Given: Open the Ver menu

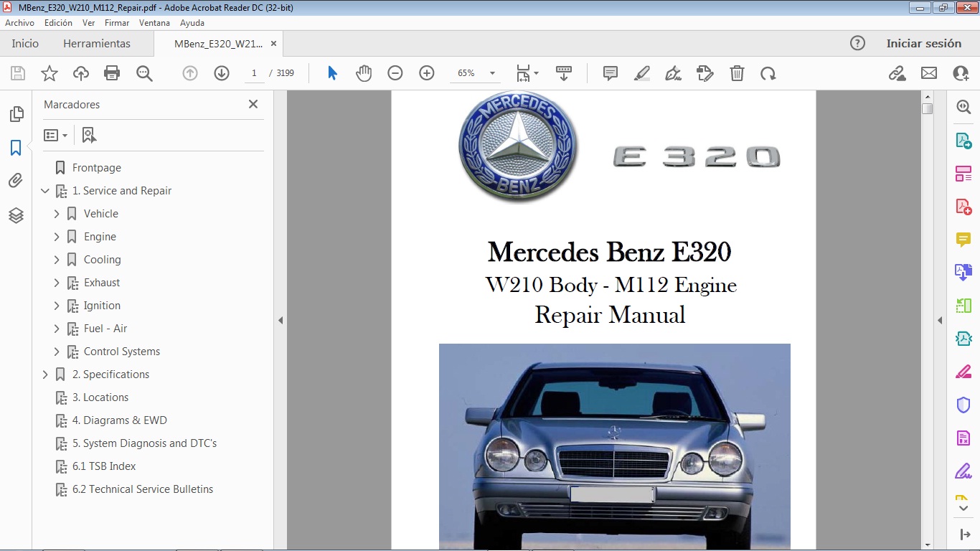Looking at the screenshot, I should (x=88, y=22).
